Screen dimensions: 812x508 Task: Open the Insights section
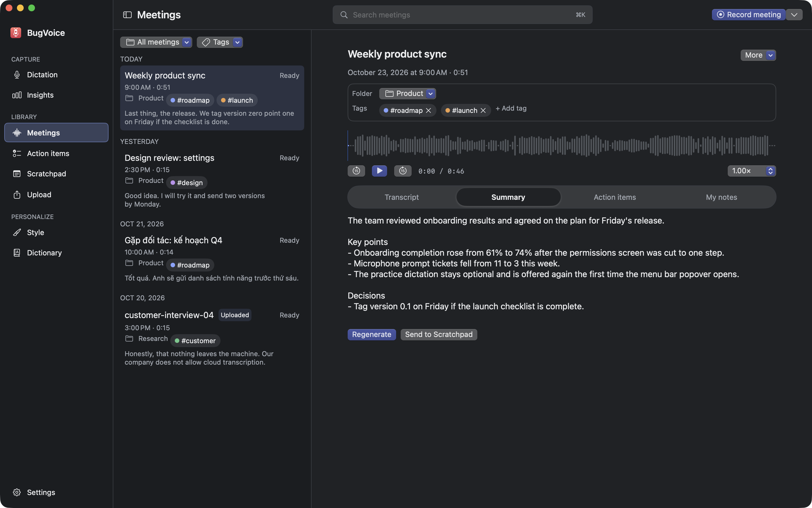point(56,95)
